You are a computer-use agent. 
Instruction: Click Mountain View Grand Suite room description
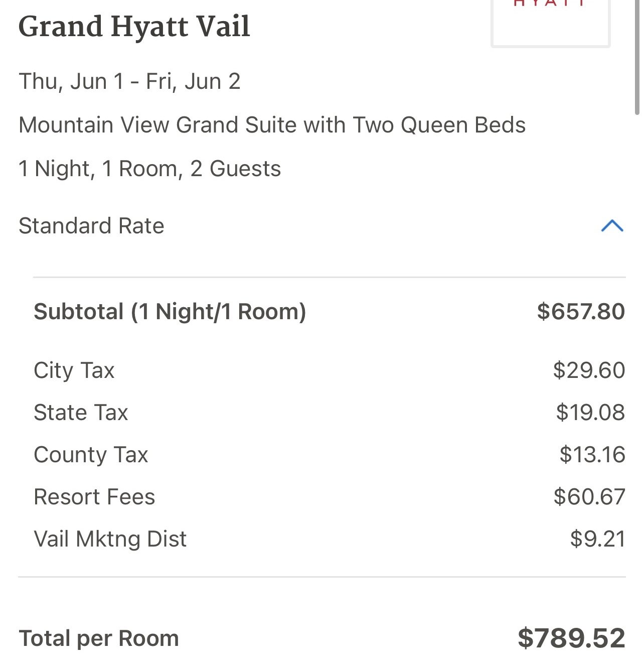[x=272, y=125]
